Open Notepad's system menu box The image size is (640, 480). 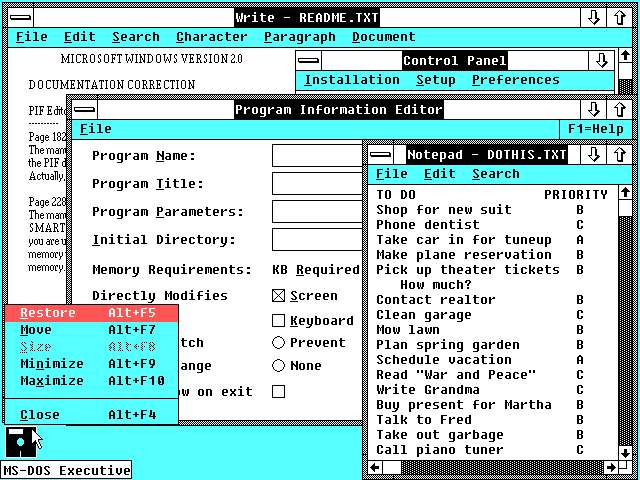point(381,155)
